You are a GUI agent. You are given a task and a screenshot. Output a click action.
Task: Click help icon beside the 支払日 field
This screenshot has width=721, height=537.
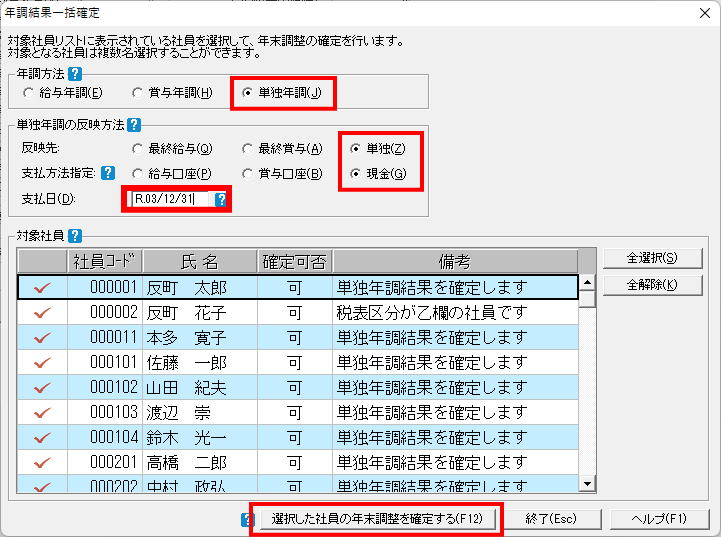(221, 199)
